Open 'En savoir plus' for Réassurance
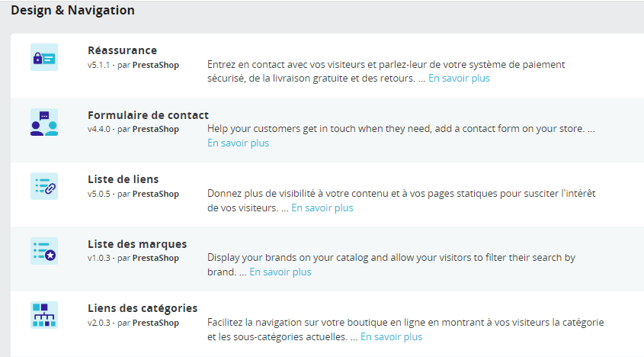 point(459,79)
